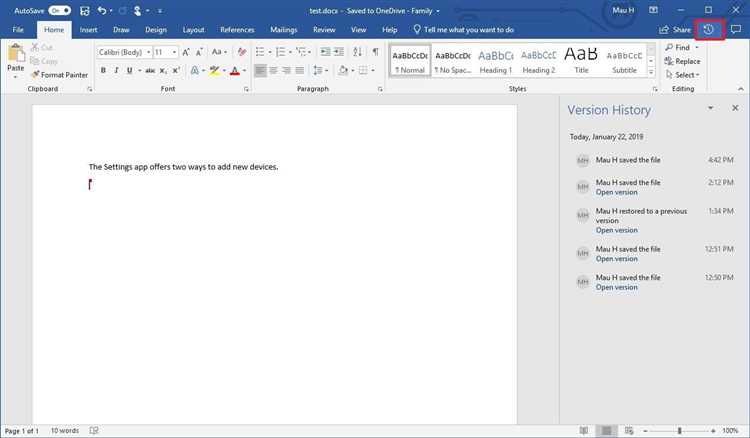Select Align Left paragraph alignment
Viewport: 750px width, 438px height.
pos(260,70)
